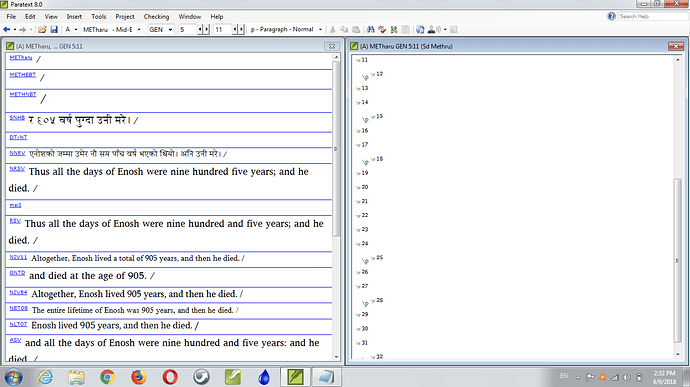The image size is (690, 387).
Task: Click the GNTD resource link
Action: (x=17, y=273)
